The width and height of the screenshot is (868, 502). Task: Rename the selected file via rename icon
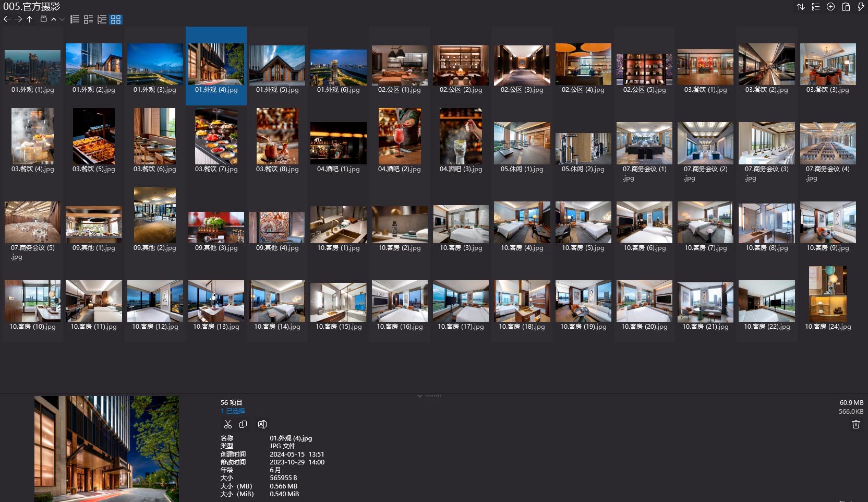point(262,424)
